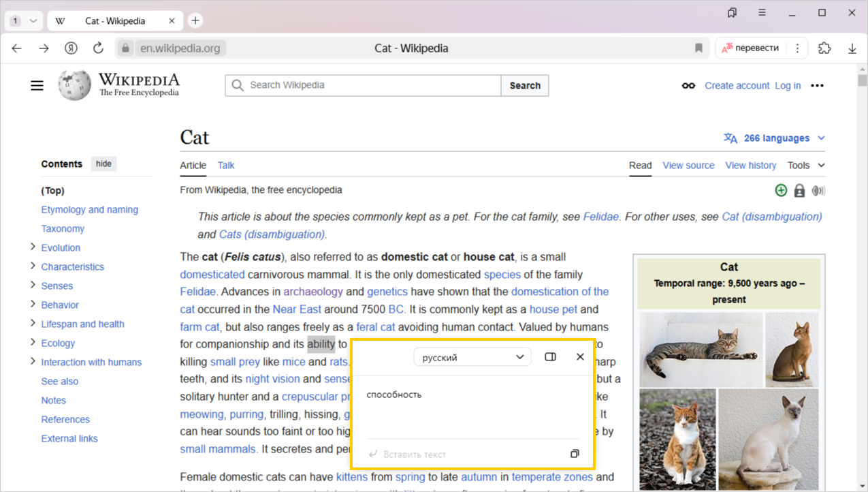This screenshot has width=868, height=492.
Task: Close the translation popup
Action: click(x=580, y=357)
